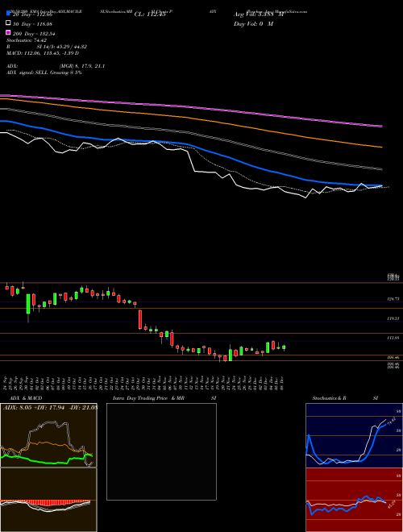
Task: Click the Intra Day Trading Price panel title
Action: 164,398
